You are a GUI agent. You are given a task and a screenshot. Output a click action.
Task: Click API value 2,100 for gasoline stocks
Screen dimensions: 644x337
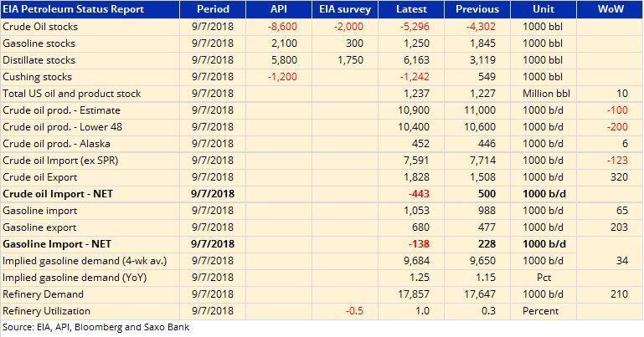[284, 43]
